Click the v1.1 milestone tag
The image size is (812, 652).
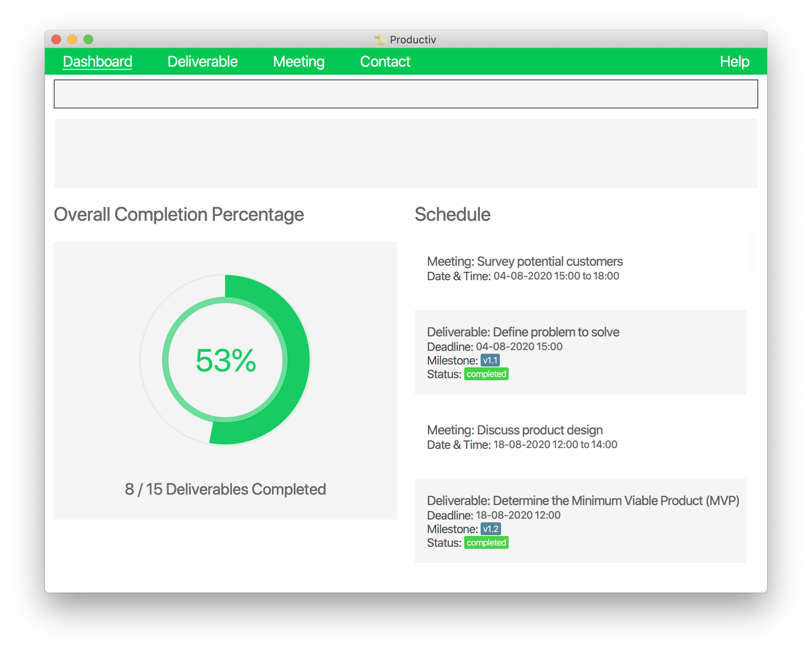(x=490, y=361)
